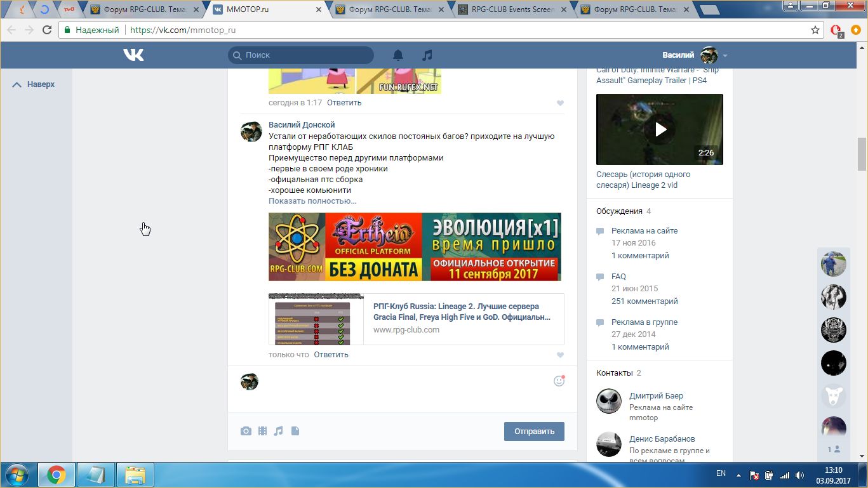
Task: Open the orange extension icon in toolbar
Action: [x=856, y=30]
